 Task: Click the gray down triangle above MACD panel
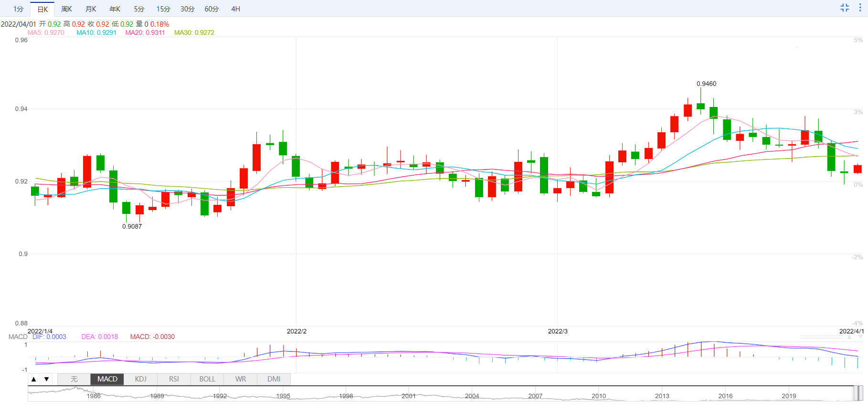tap(860, 337)
